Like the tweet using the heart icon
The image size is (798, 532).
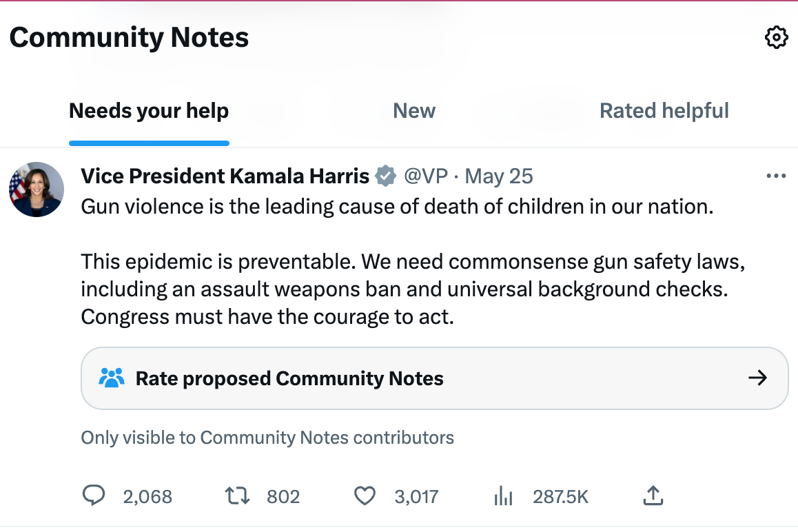365,495
